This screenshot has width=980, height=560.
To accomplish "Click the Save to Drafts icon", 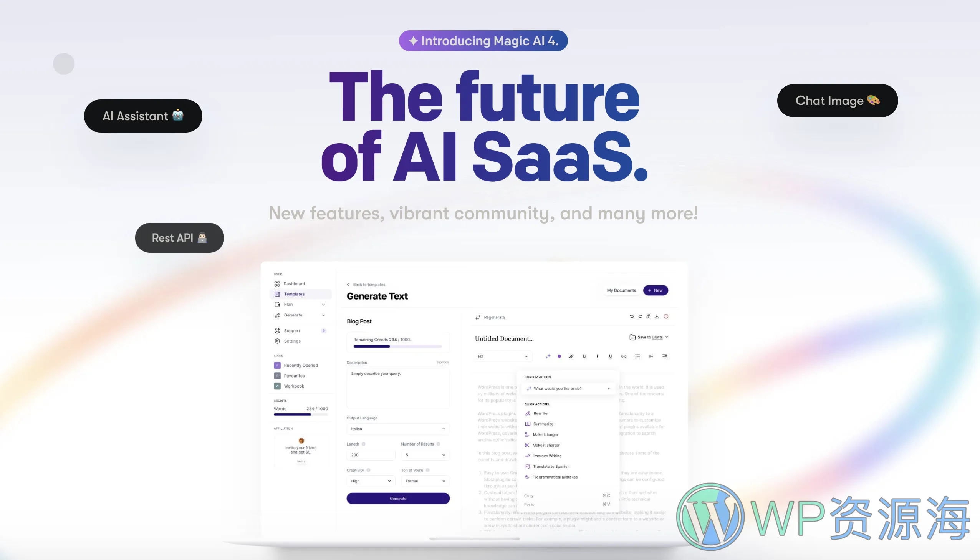I will click(633, 337).
